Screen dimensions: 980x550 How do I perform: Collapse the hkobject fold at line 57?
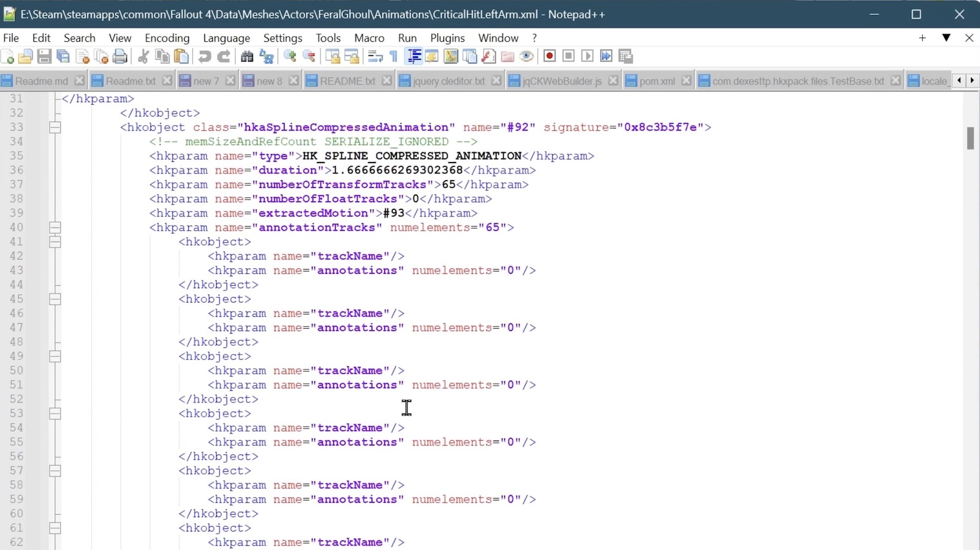click(x=55, y=471)
